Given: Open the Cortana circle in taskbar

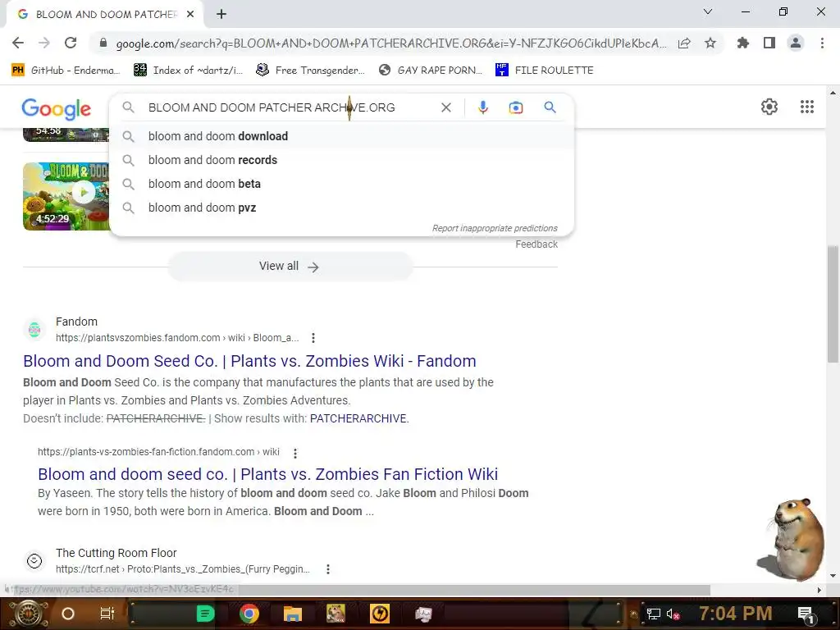Looking at the screenshot, I should pos(67,614).
